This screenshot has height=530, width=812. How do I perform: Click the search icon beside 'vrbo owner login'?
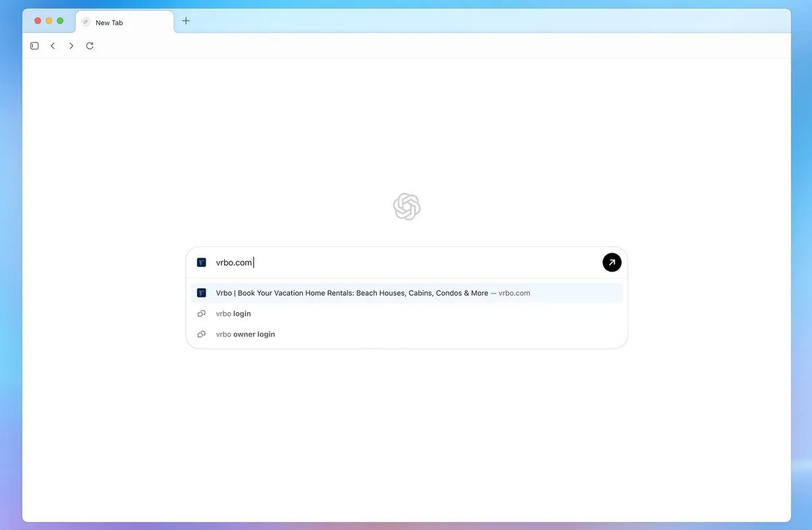(202, 334)
